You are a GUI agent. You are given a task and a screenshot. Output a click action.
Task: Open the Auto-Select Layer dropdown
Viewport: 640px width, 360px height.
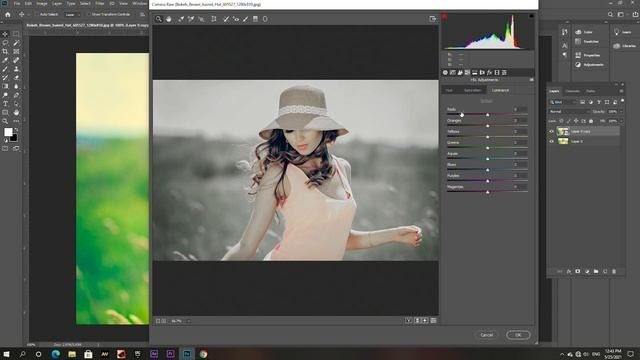click(x=72, y=14)
